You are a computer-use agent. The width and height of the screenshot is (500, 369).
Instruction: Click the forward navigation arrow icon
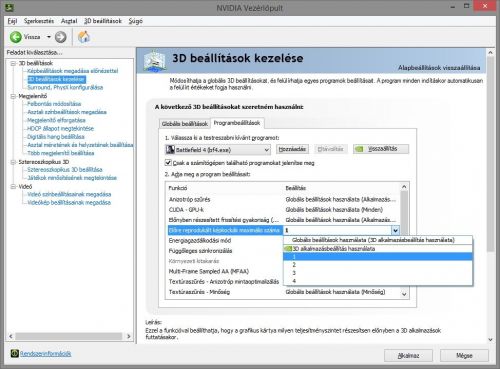(x=60, y=37)
